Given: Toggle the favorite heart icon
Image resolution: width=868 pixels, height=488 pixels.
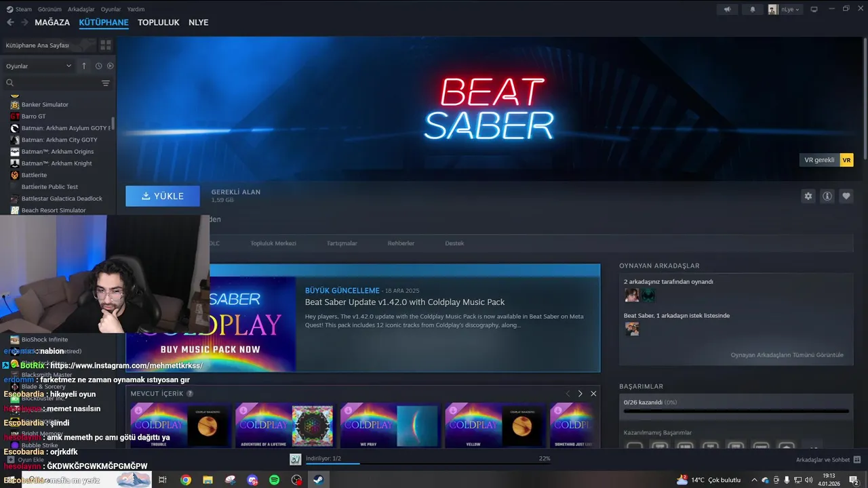Looking at the screenshot, I should (x=846, y=196).
